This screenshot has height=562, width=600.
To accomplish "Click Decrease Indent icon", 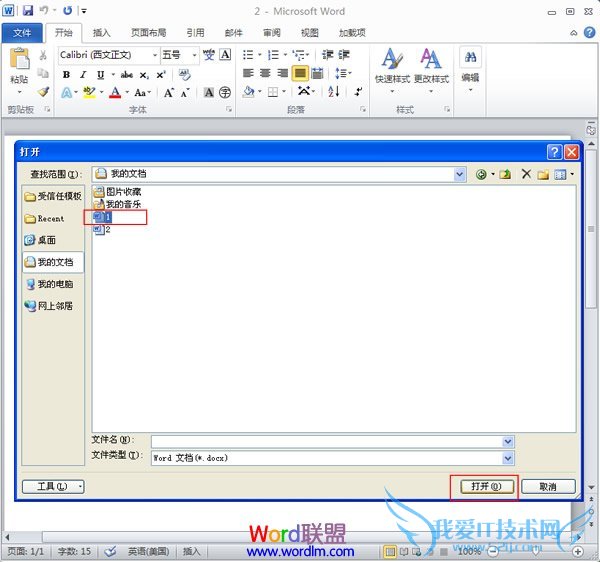I will click(327, 55).
